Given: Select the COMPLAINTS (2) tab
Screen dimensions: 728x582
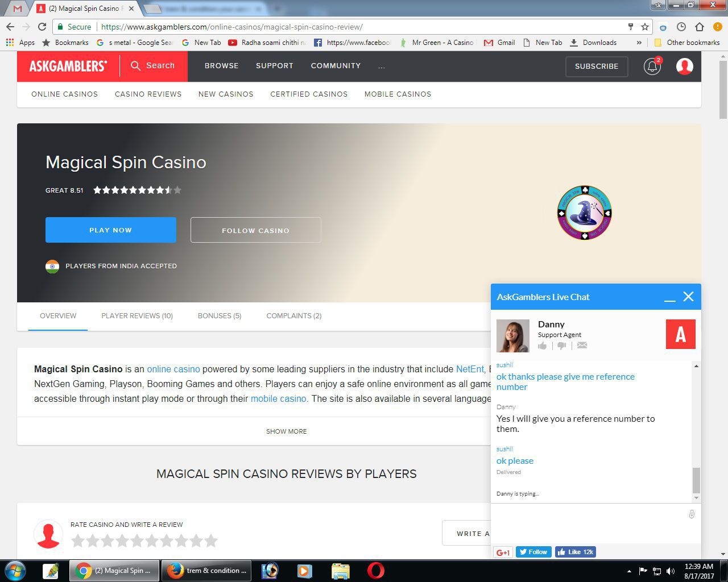Looking at the screenshot, I should (294, 316).
